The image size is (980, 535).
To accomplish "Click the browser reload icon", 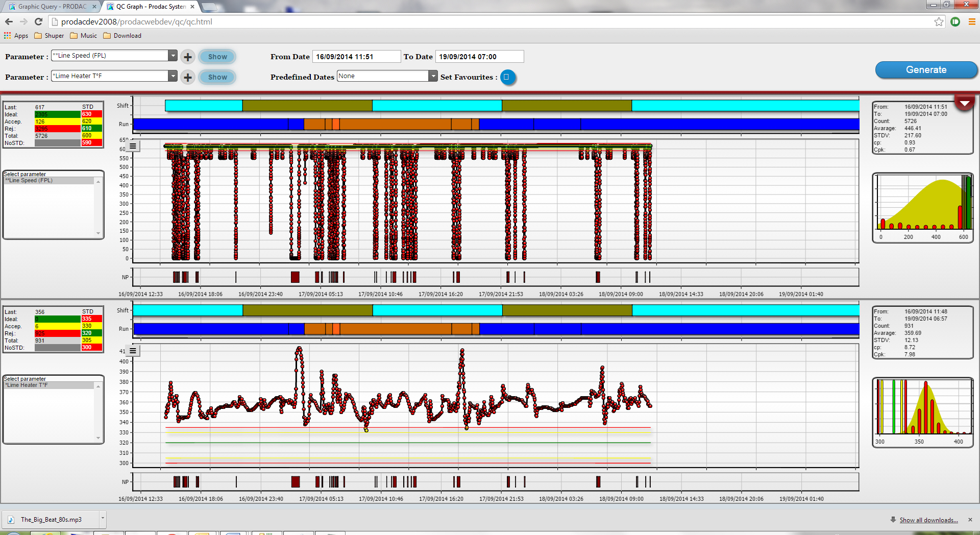I will pyautogui.click(x=38, y=21).
